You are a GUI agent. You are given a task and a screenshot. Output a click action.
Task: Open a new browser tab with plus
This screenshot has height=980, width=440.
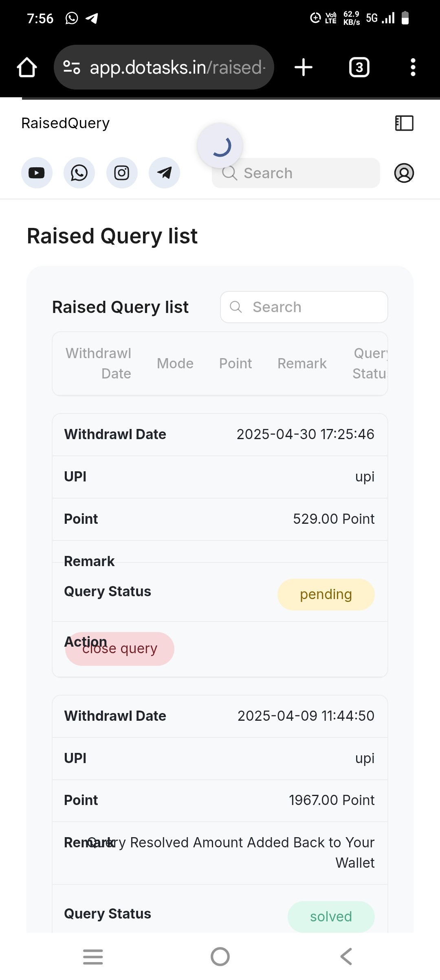click(x=304, y=67)
